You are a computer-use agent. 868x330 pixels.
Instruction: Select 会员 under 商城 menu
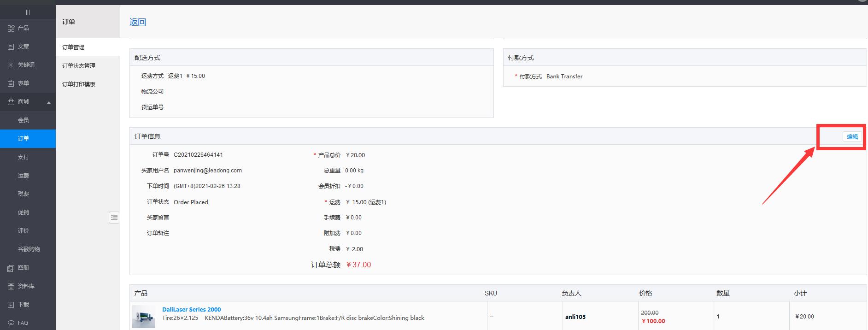tap(23, 120)
